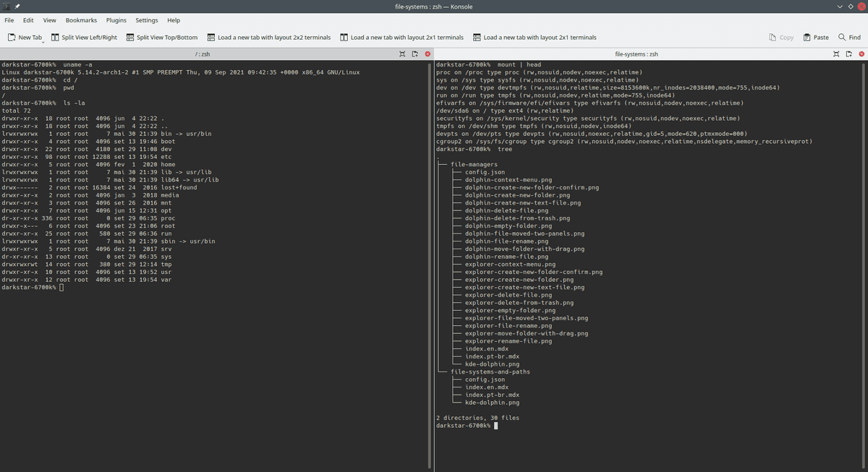The width and height of the screenshot is (868, 472).
Task: Maximize the right file-systems terminal pane
Action: coord(836,54)
